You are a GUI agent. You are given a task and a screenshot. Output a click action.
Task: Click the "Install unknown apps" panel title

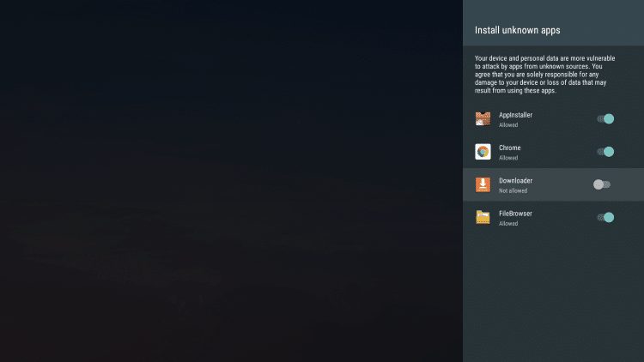(517, 30)
